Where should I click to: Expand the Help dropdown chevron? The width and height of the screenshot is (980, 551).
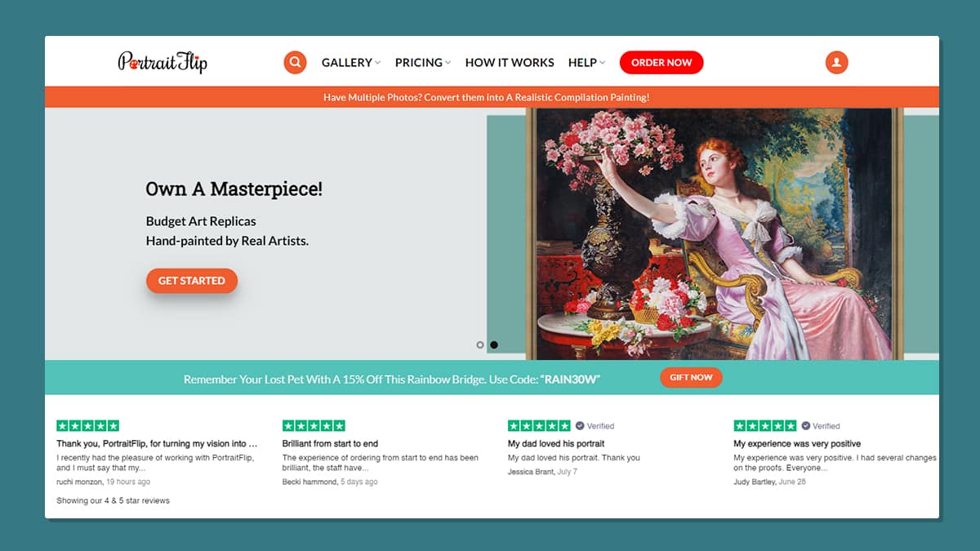pyautogui.click(x=603, y=63)
